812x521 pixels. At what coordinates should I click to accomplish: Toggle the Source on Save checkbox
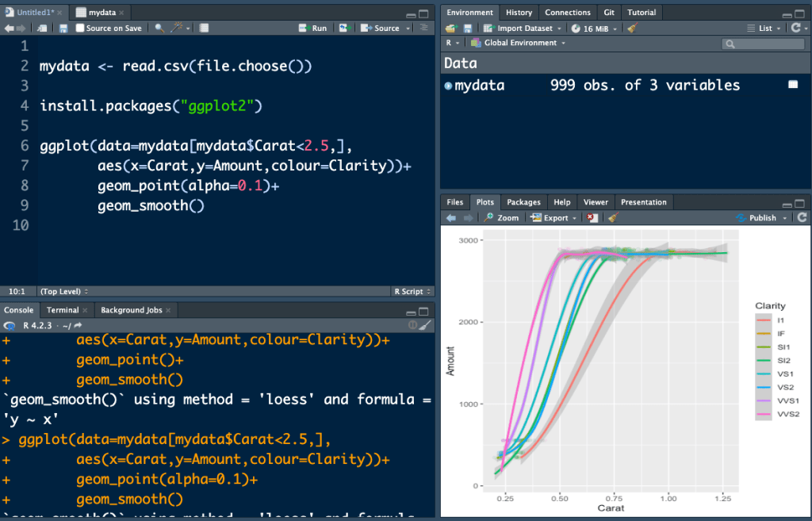tap(80, 28)
